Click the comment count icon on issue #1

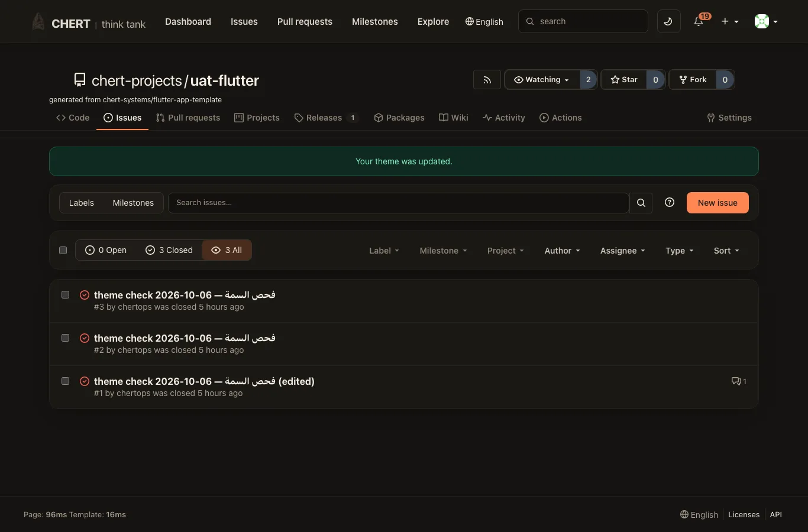pos(739,381)
